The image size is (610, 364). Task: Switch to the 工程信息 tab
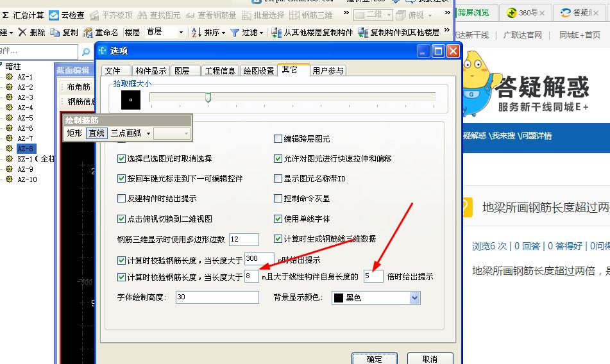tap(220, 70)
